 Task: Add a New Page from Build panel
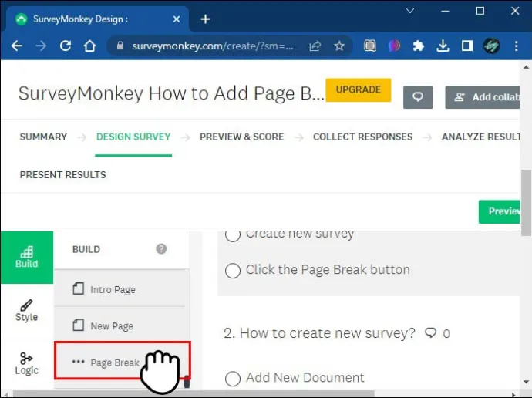click(x=120, y=325)
